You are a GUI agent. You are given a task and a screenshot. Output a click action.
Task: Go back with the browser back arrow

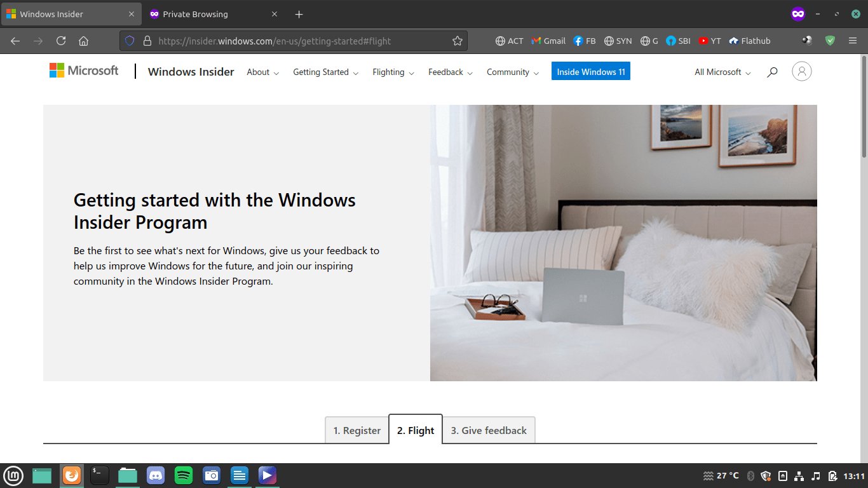(15, 41)
